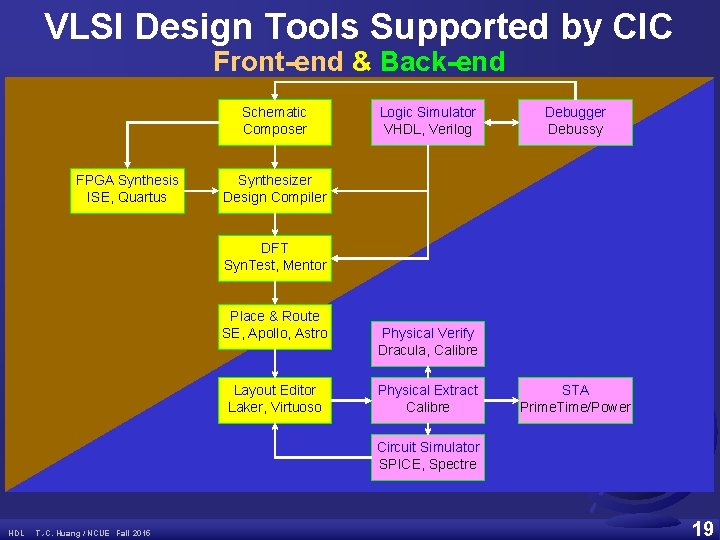Viewport: 720px width, 540px height.
Task: Click the Debugger Debussy box
Action: click(x=575, y=122)
